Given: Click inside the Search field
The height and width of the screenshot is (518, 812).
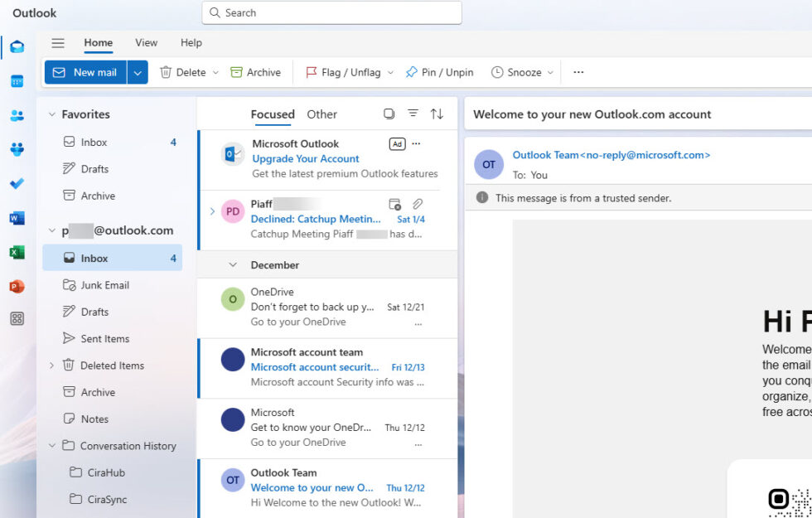Looking at the screenshot, I should (x=331, y=12).
